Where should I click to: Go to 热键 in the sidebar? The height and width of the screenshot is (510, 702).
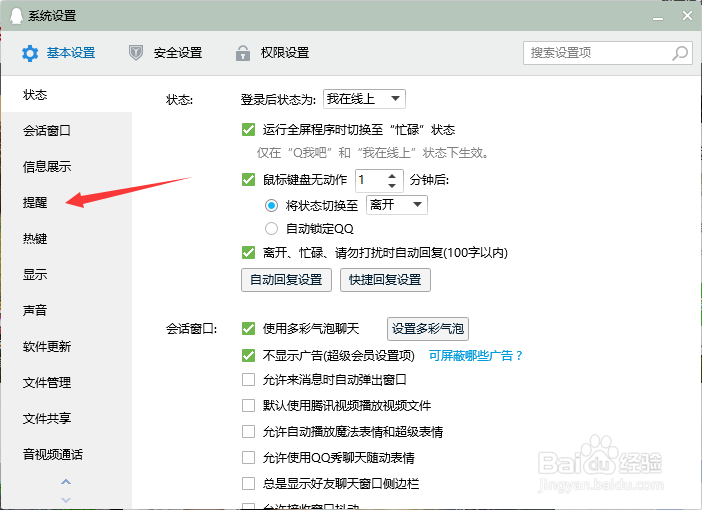[x=67, y=238]
